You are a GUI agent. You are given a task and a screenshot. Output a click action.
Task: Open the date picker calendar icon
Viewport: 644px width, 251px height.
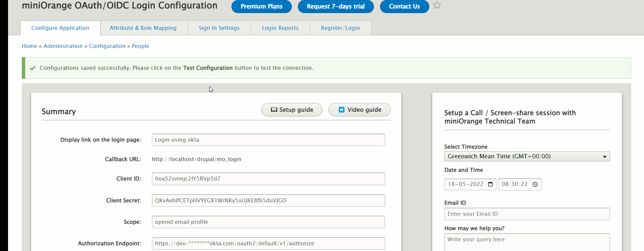[x=490, y=184]
